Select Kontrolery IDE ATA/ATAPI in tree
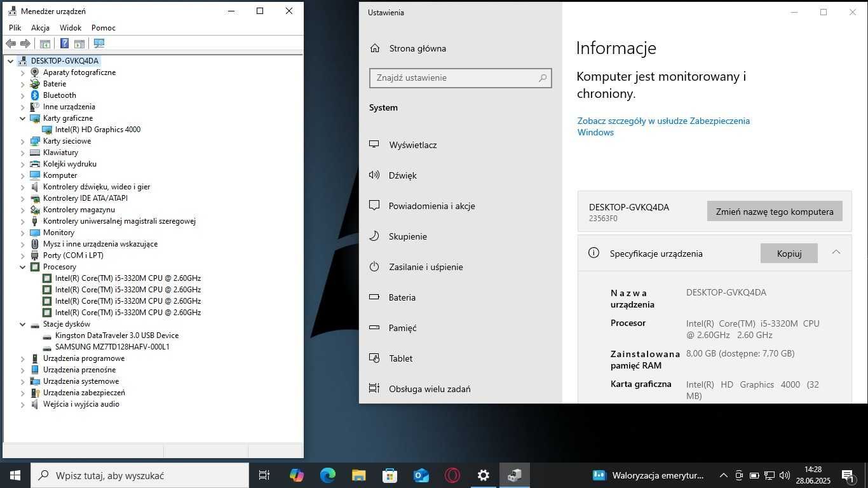The height and width of the screenshot is (488, 868). 85,198
